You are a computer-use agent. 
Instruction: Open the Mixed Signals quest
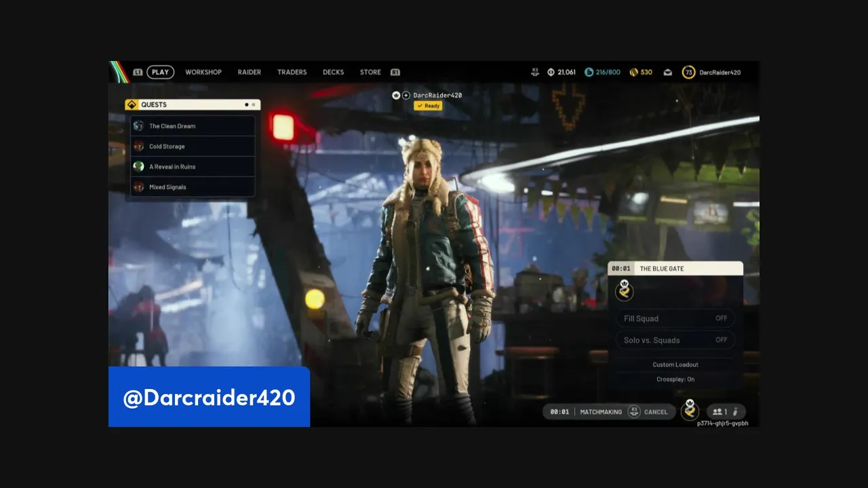click(193, 187)
